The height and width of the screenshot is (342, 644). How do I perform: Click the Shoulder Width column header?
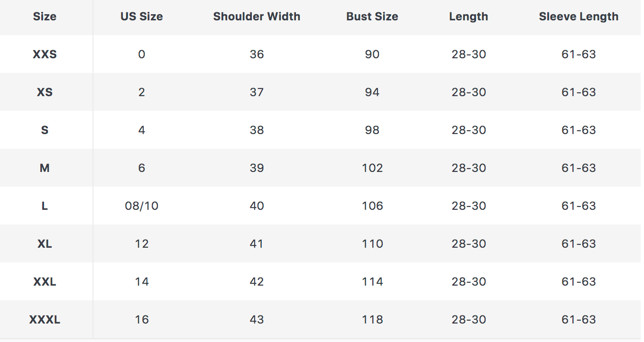pos(257,17)
